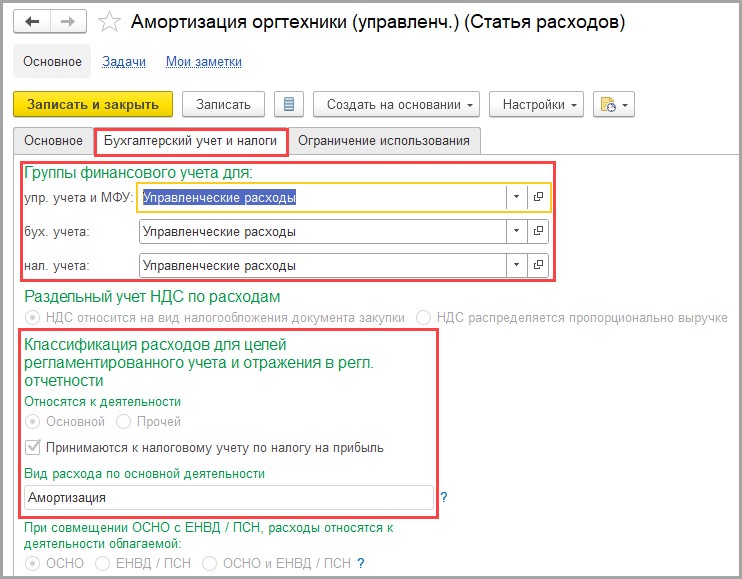
Task: Toggle Принимаются к налоговому учету checkbox
Action: tap(32, 447)
